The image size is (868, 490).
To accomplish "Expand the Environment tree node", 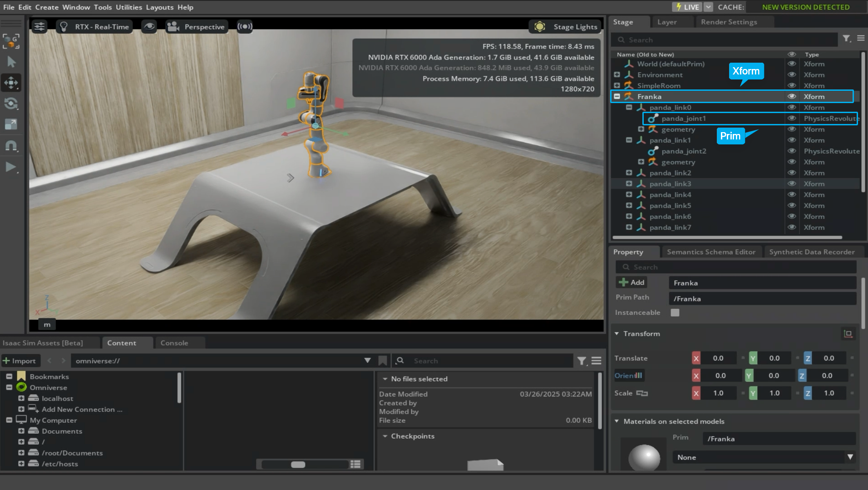I will [617, 74].
